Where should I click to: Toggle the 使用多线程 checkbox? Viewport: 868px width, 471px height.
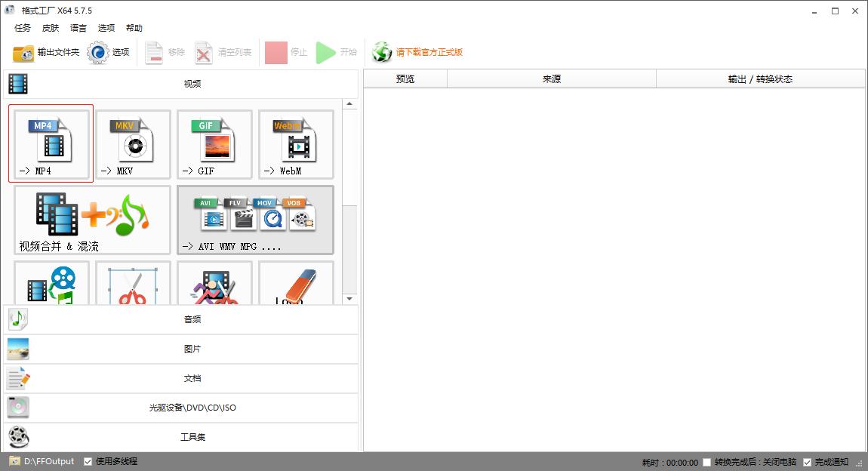click(x=87, y=461)
